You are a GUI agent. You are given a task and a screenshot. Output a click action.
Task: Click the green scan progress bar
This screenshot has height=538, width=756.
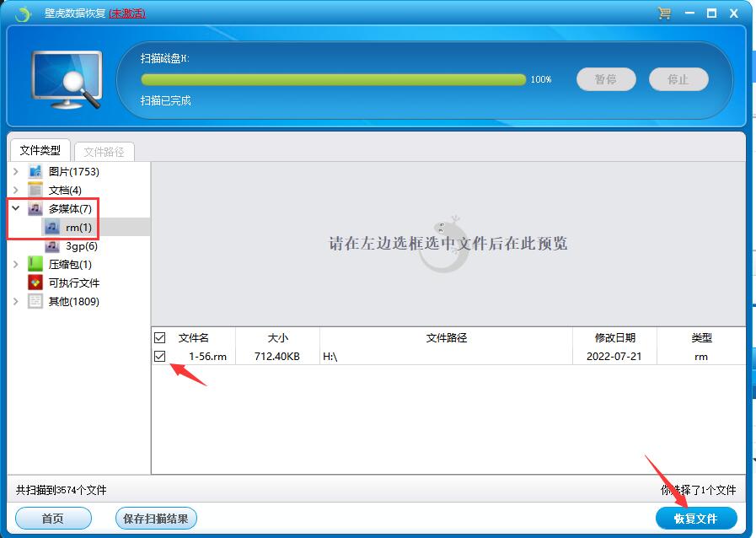point(333,79)
